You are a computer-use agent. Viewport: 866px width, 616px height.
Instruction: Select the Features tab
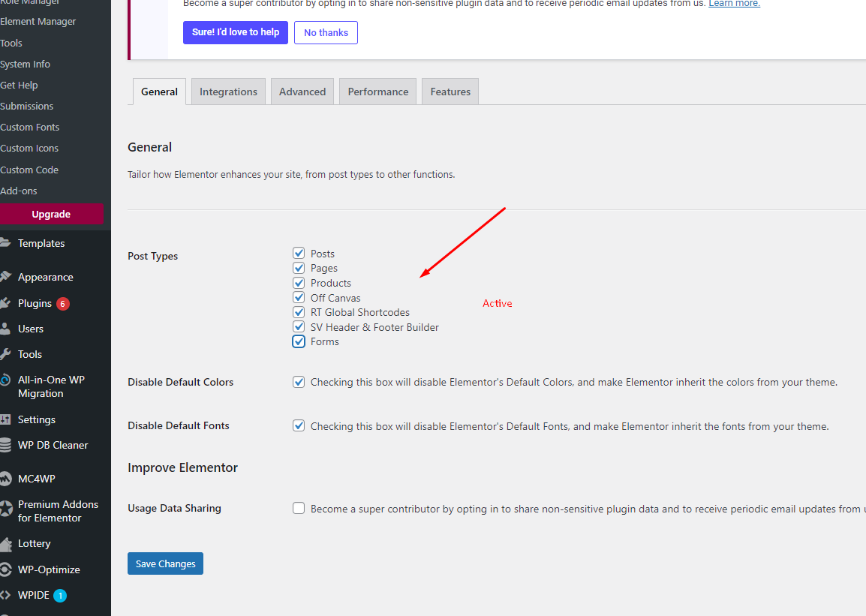450,92
